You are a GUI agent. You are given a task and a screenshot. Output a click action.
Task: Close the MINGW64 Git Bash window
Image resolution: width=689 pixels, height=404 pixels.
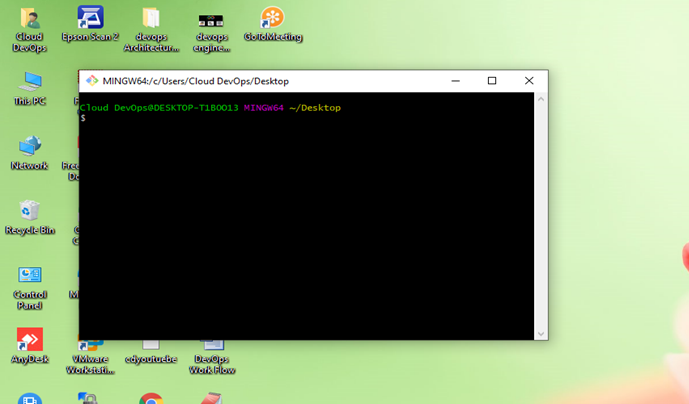[x=529, y=81]
